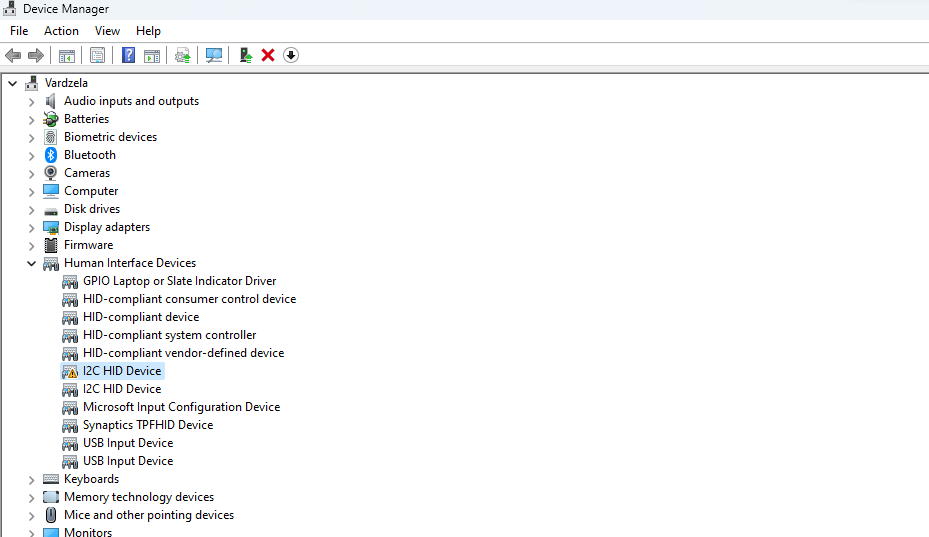Select the Human Interface Devices label
The width and height of the screenshot is (929, 537).
tap(130, 263)
